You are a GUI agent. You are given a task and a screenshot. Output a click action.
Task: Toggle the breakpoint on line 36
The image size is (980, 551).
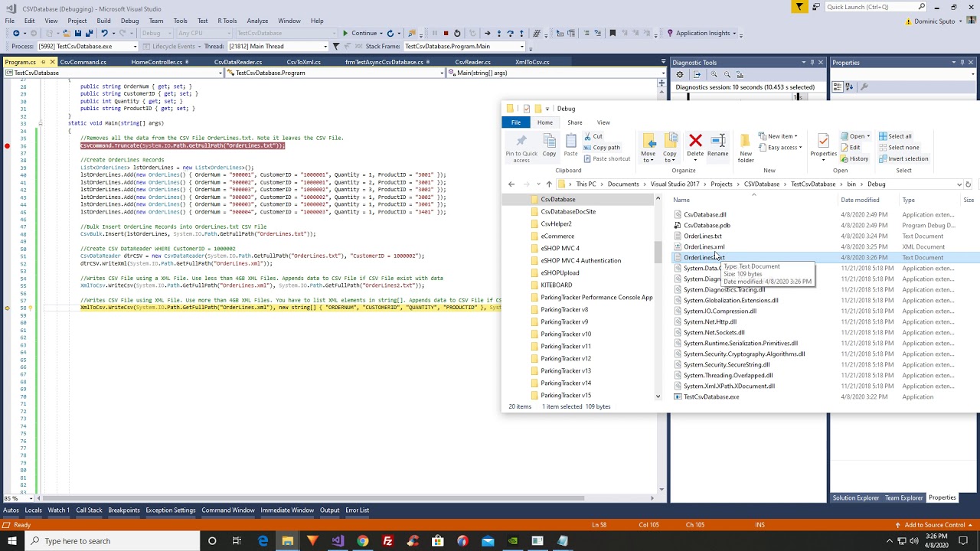[x=7, y=145]
